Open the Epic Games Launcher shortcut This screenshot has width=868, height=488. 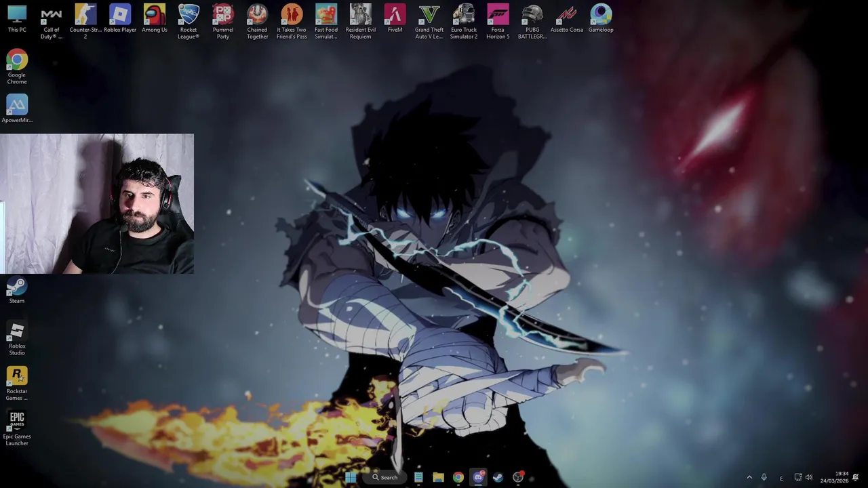17,429
